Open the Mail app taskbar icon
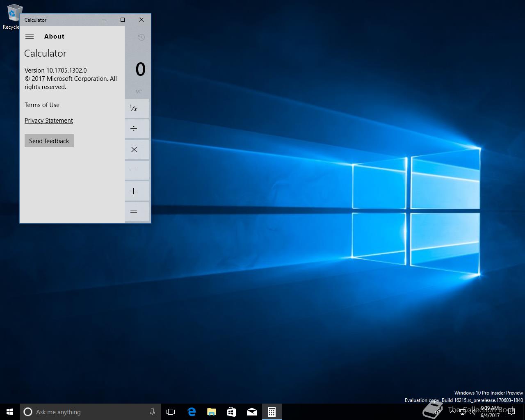 point(251,412)
